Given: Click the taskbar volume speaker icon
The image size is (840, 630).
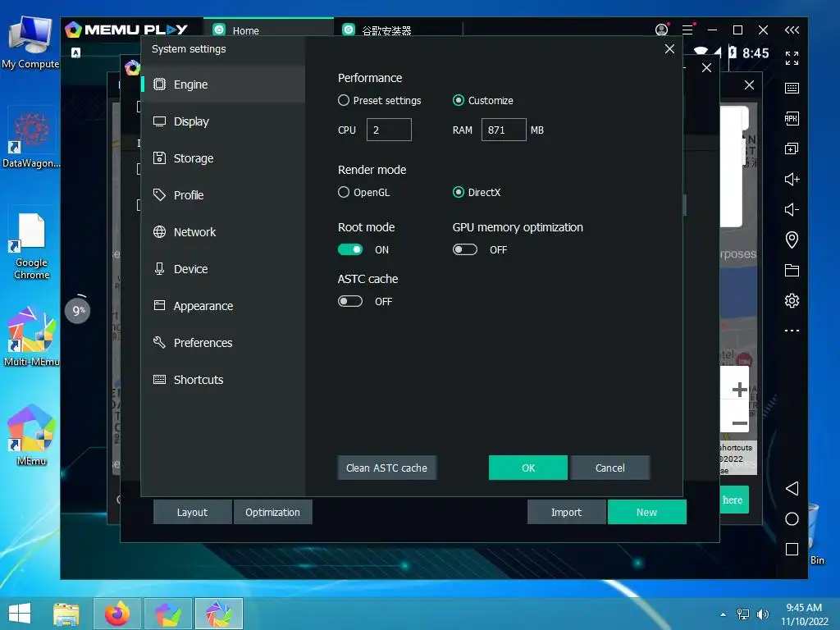Looking at the screenshot, I should point(763,614).
